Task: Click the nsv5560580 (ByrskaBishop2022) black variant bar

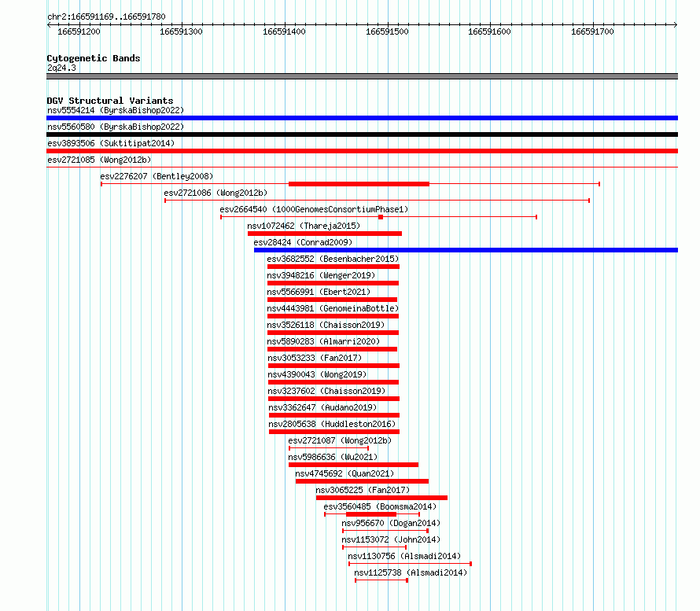Action: [362, 134]
